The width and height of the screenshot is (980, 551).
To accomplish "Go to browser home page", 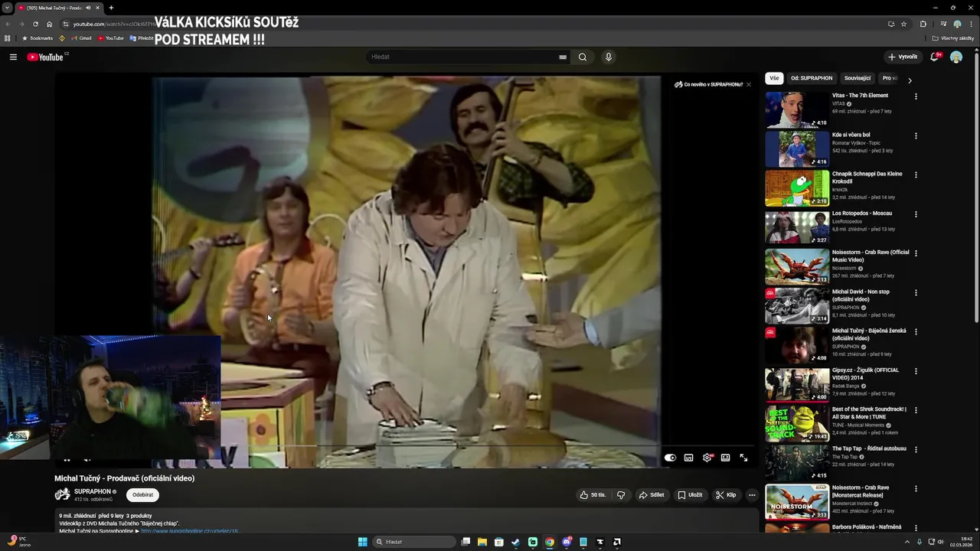I will (x=49, y=24).
